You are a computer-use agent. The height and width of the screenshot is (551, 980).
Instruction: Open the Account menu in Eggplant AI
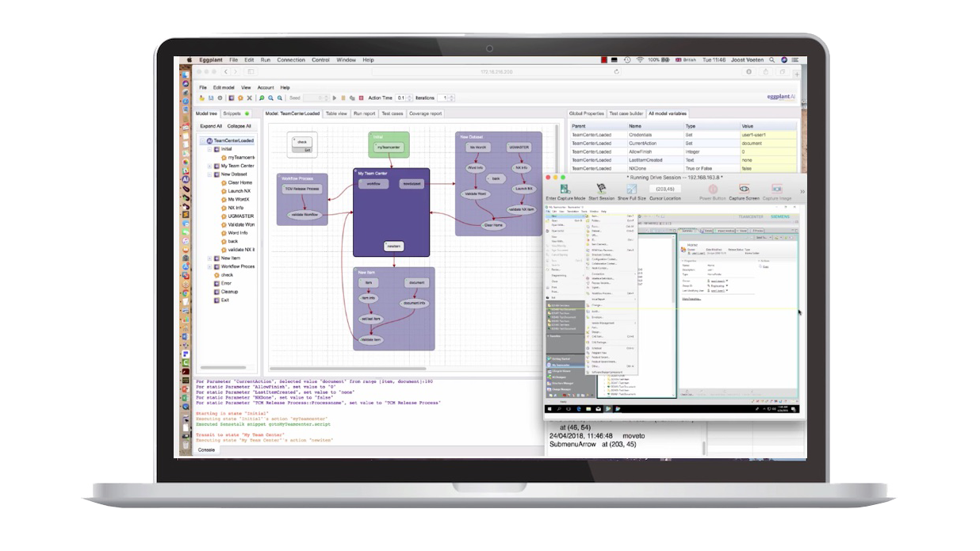[x=266, y=87]
